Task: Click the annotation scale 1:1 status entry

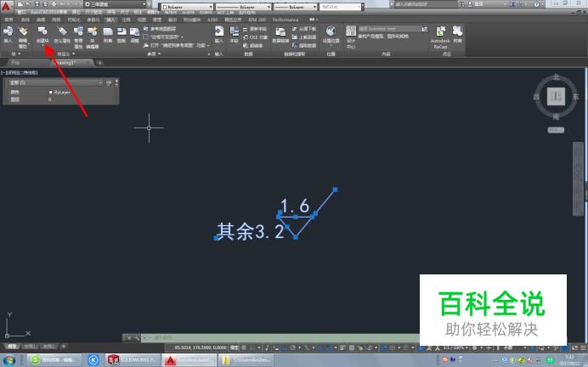Action: 454,347
